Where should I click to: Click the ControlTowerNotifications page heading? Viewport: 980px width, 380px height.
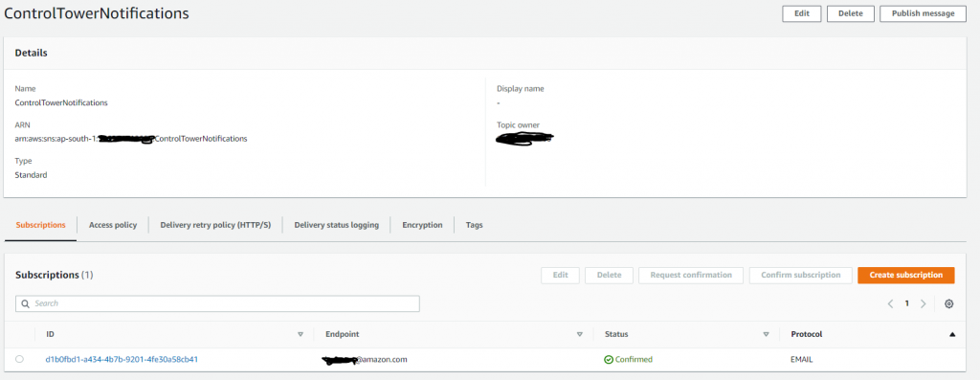tap(97, 13)
